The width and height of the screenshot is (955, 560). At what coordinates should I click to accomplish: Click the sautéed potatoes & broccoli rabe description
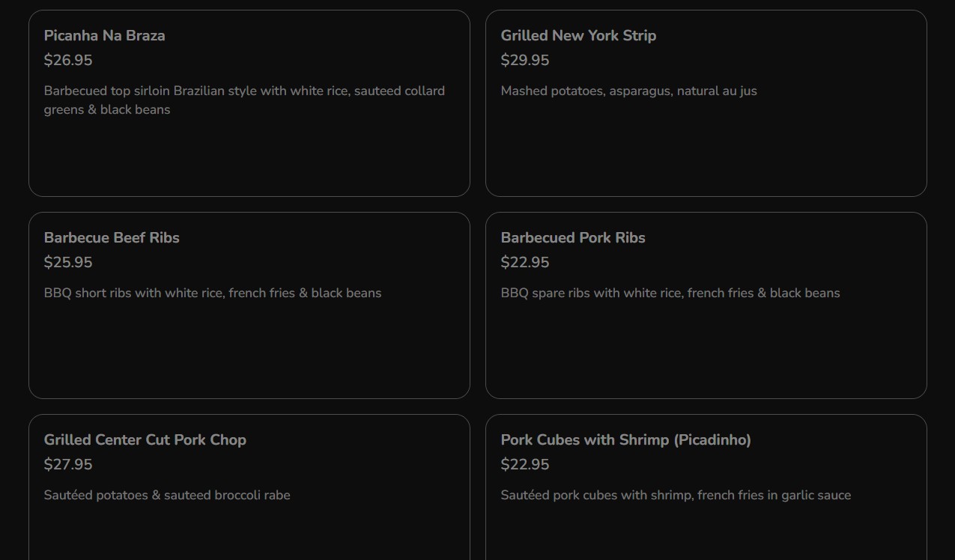[x=167, y=495]
